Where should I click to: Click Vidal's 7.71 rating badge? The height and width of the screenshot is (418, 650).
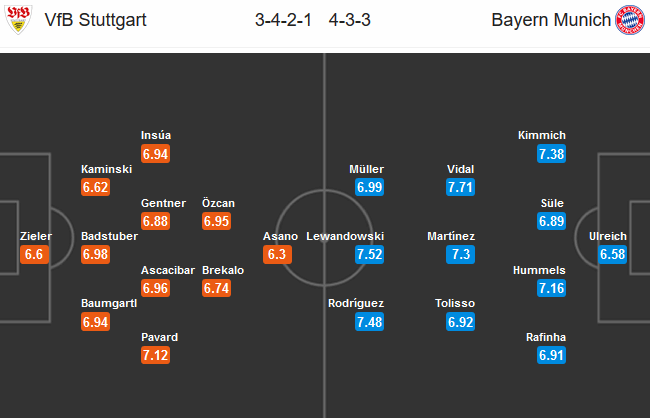[461, 187]
